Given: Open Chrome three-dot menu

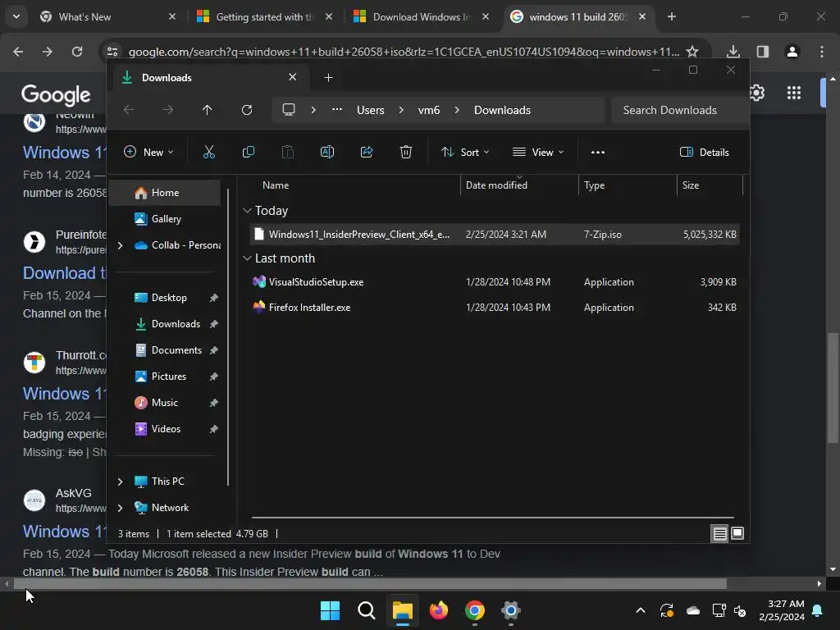Looking at the screenshot, I should pos(822,52).
